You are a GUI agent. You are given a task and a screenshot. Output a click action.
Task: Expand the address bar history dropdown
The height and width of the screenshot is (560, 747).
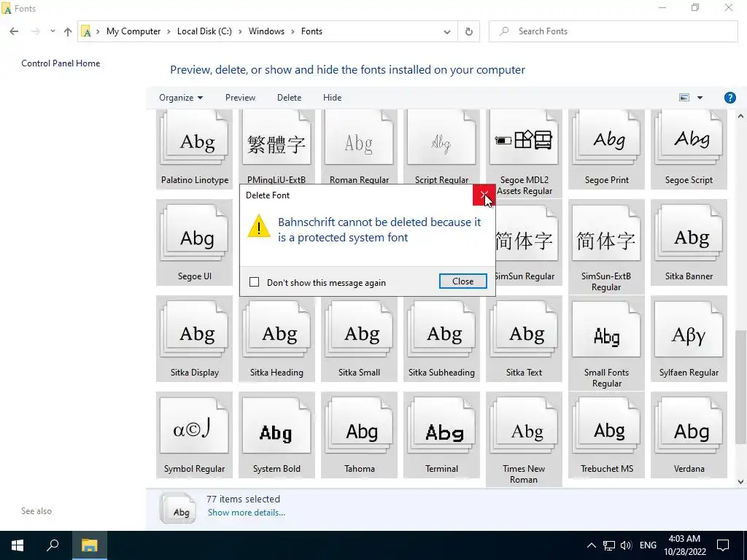point(447,31)
